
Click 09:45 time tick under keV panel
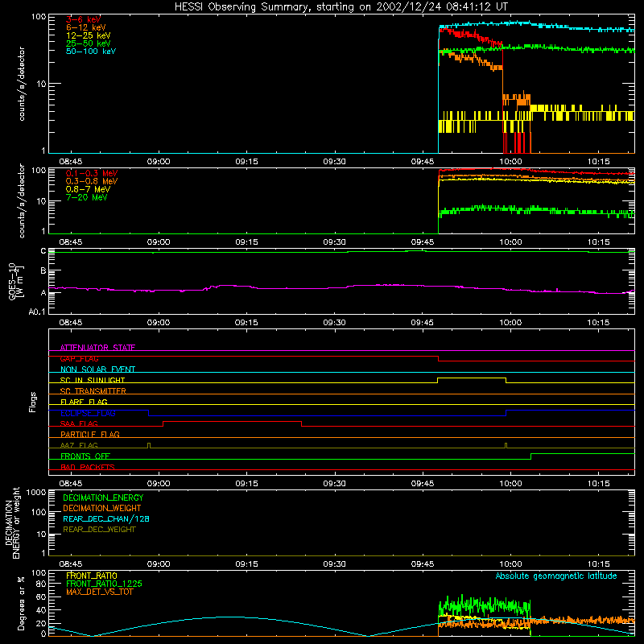[x=422, y=162]
